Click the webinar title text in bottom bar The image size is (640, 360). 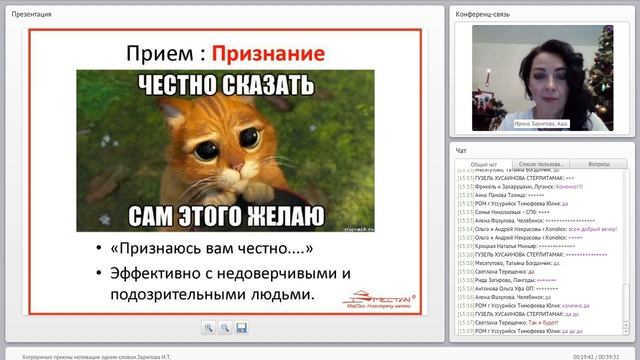point(96,357)
